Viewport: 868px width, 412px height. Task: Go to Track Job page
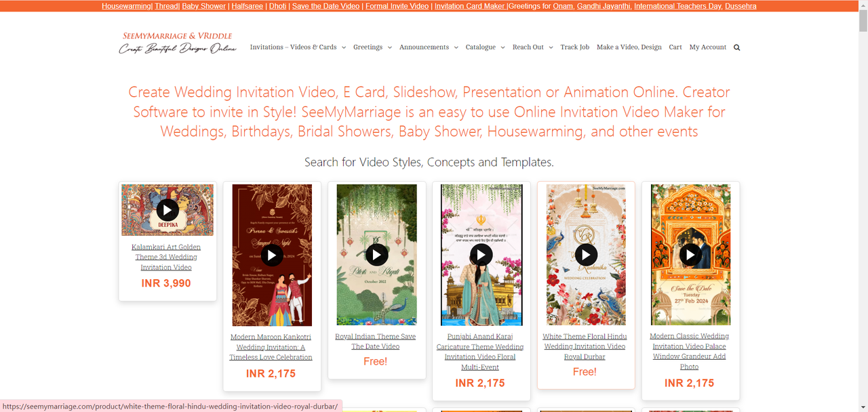(x=574, y=47)
